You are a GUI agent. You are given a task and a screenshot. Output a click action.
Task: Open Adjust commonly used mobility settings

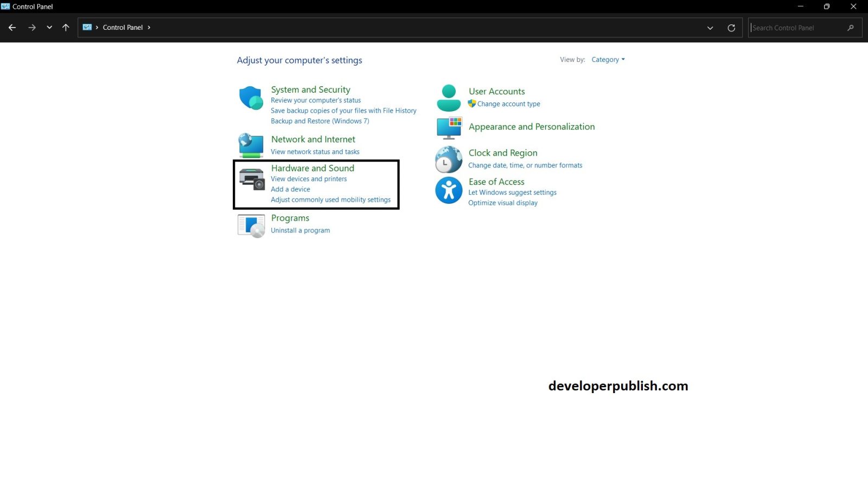point(330,200)
